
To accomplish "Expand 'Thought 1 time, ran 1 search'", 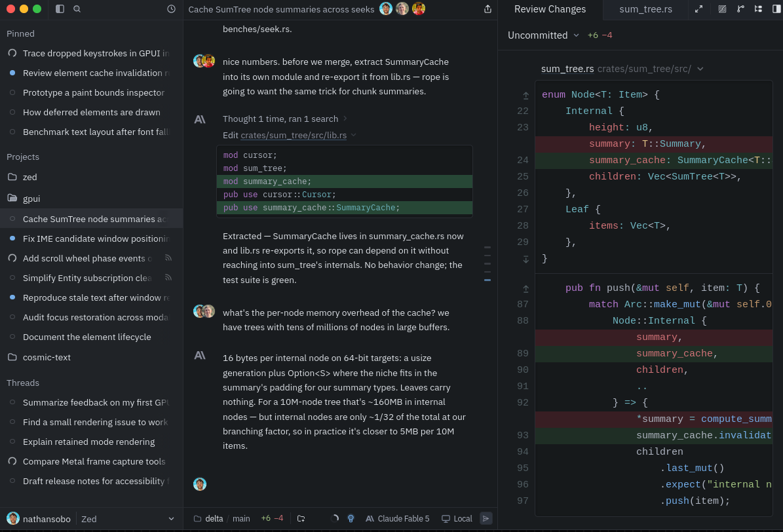I will [x=284, y=119].
